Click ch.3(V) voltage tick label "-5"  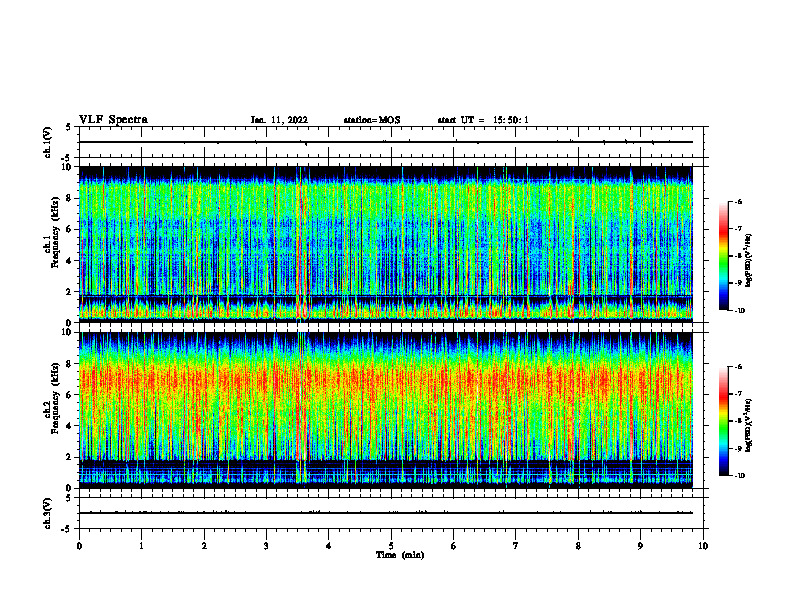tap(67, 528)
